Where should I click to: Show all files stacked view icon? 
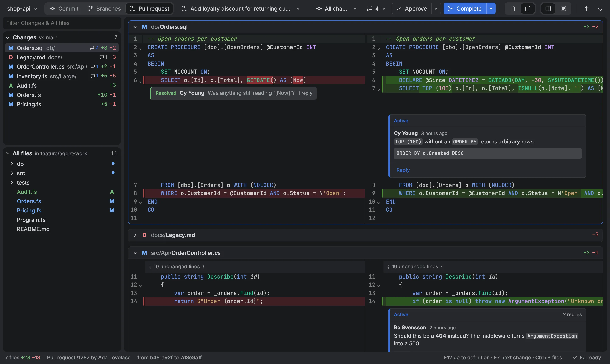[528, 9]
